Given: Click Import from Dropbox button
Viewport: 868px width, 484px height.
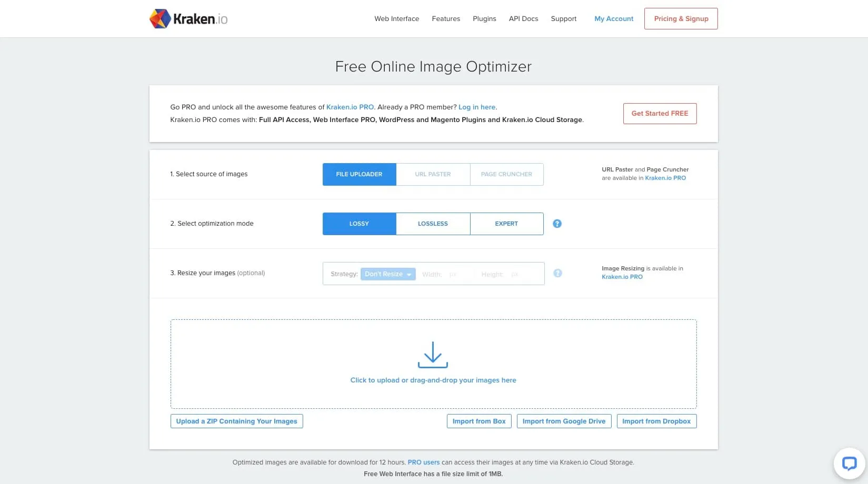Looking at the screenshot, I should (x=656, y=421).
